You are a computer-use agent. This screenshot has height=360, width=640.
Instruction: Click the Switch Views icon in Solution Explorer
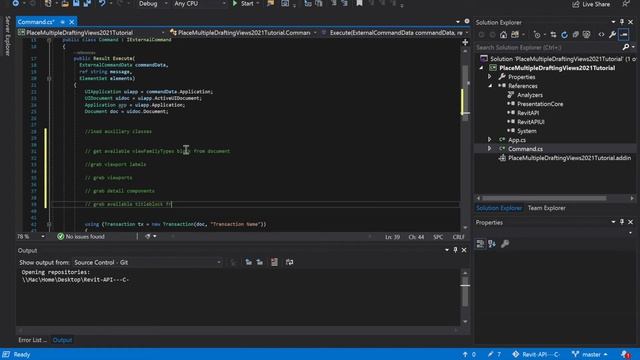[x=515, y=35]
